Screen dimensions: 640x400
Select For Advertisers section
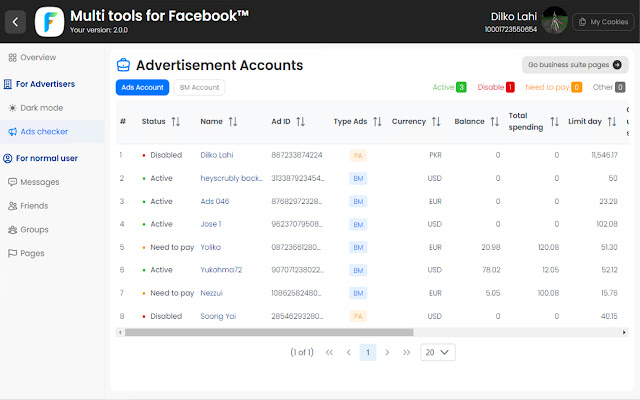point(40,84)
